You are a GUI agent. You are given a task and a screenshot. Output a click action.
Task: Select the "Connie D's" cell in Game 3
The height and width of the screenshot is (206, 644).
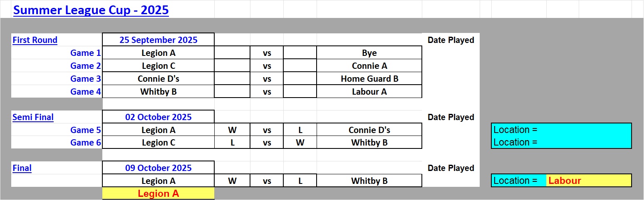pyautogui.click(x=158, y=79)
